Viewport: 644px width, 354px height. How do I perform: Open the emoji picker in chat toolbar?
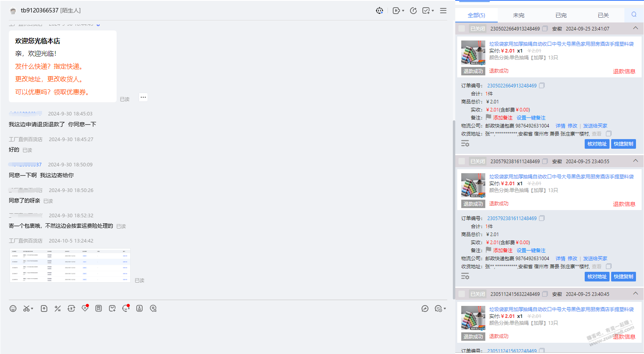click(13, 308)
